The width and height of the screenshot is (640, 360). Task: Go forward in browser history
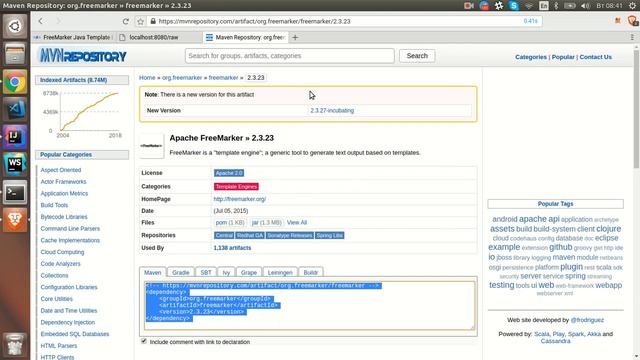pyautogui.click(x=58, y=21)
